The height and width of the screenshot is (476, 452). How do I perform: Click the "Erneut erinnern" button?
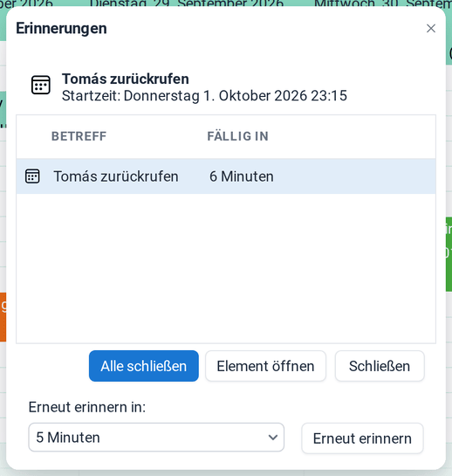click(x=362, y=438)
